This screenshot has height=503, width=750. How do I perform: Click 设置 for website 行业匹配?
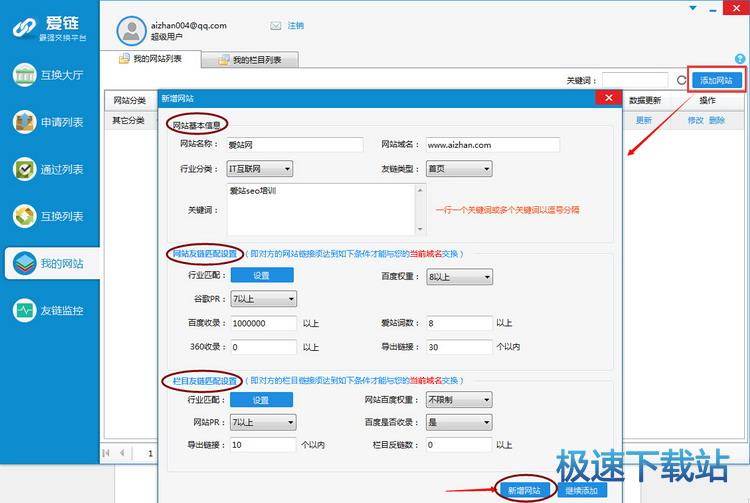[x=262, y=275]
